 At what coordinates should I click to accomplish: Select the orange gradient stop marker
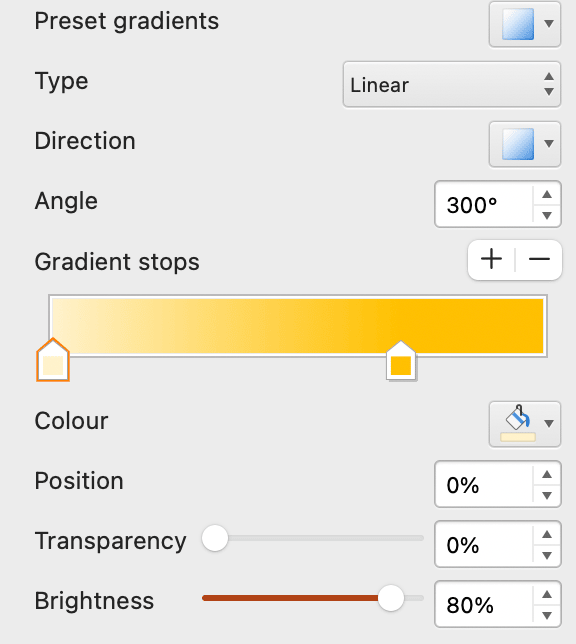coord(401,361)
